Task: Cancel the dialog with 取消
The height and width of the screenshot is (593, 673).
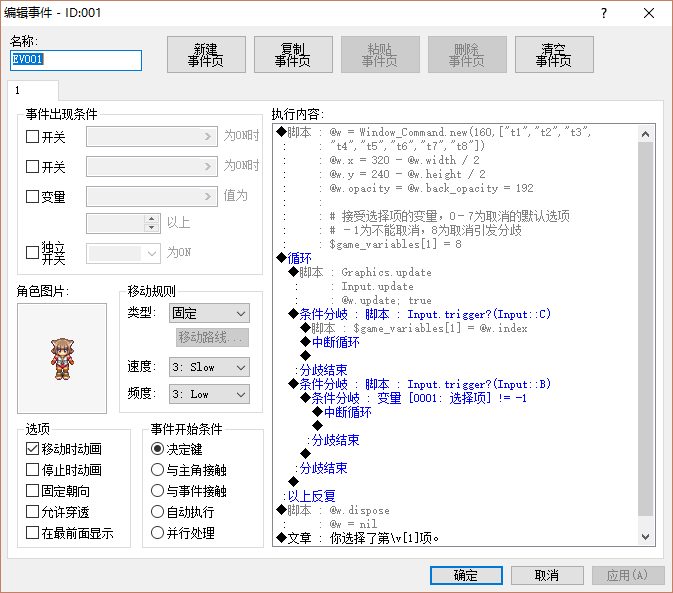Action: tap(547, 575)
